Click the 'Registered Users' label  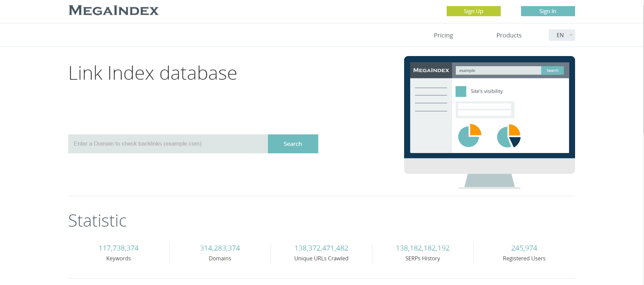coord(524,258)
